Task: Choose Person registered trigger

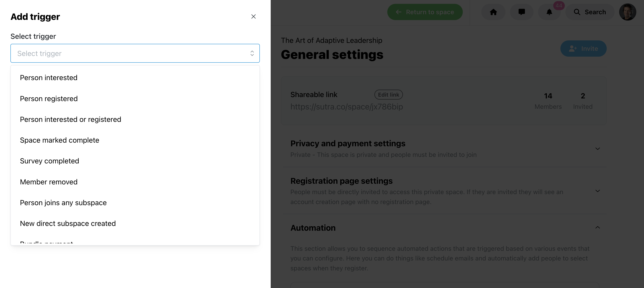Action: [135, 99]
